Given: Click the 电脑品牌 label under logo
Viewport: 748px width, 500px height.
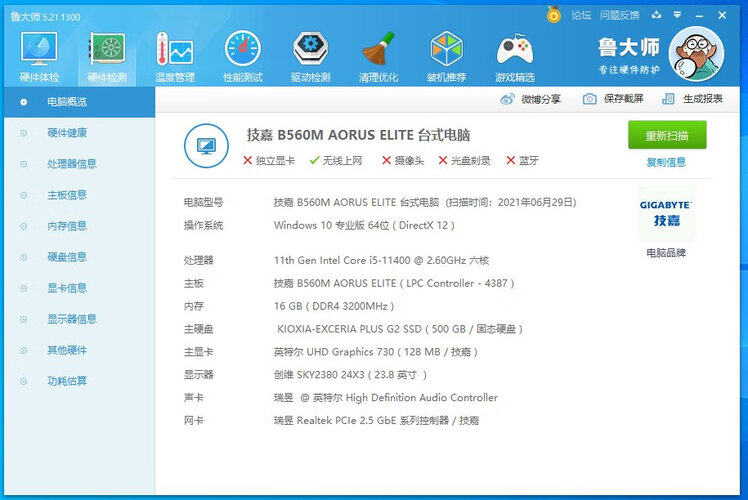Looking at the screenshot, I should (x=666, y=253).
